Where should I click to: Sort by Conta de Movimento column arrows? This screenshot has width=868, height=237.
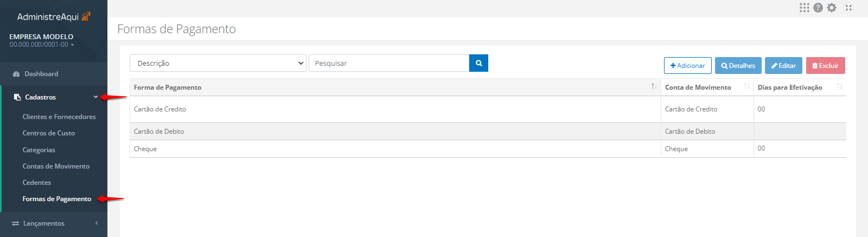[747, 86]
